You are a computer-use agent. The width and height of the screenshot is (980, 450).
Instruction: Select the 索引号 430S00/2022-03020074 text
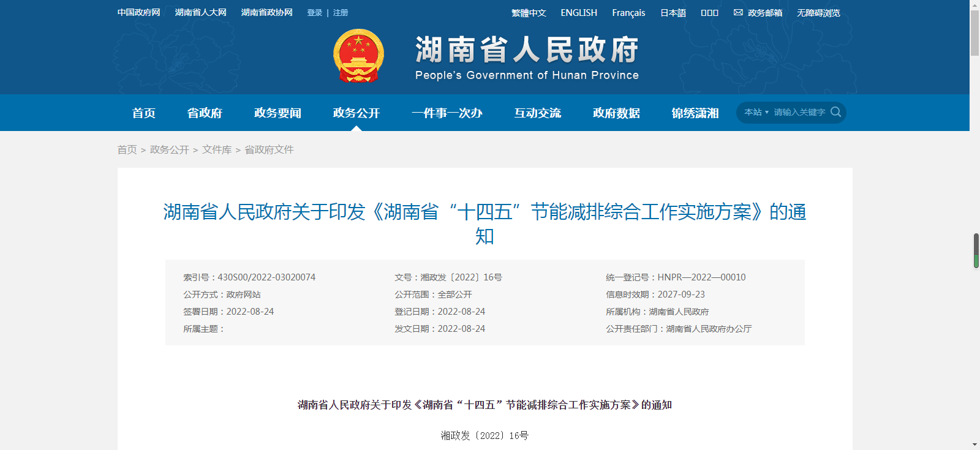(x=249, y=277)
